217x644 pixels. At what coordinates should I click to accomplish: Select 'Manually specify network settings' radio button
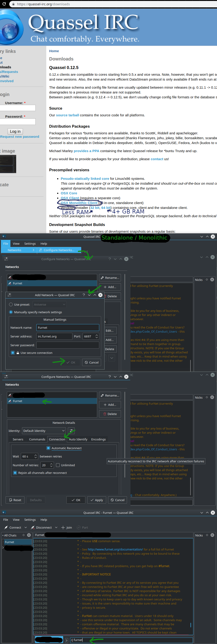(11, 312)
